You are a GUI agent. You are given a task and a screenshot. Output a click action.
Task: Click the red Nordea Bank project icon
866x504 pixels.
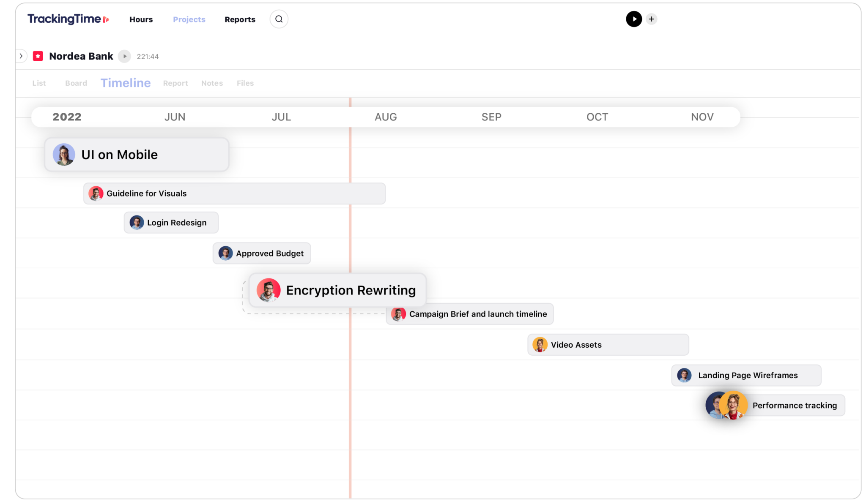pos(38,56)
